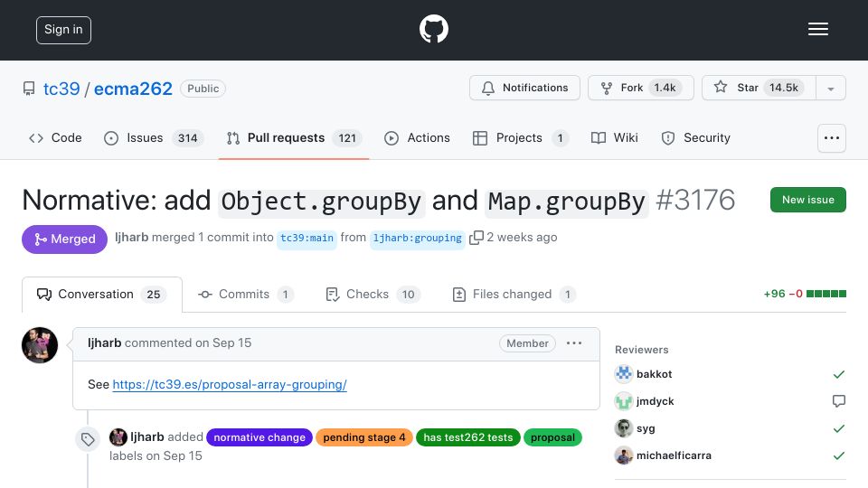Open the GitHub homepage logo
The width and height of the screenshot is (868, 488).
(x=433, y=29)
